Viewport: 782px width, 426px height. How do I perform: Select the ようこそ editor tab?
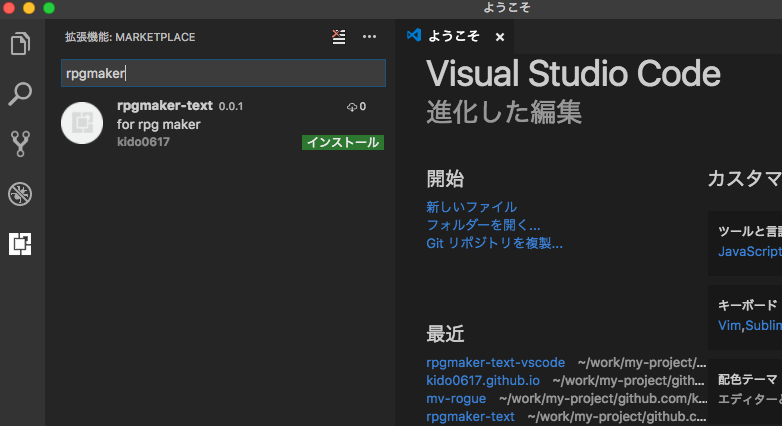[454, 36]
